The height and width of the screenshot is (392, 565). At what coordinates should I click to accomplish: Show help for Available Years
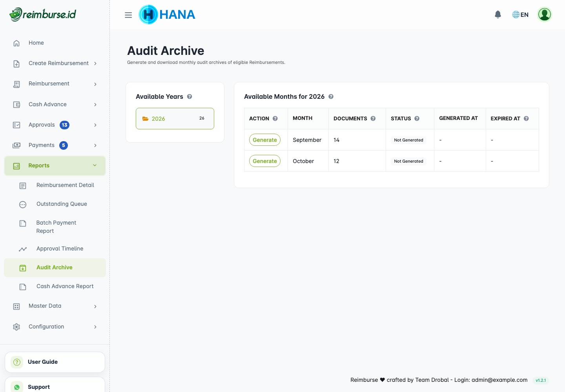(190, 96)
